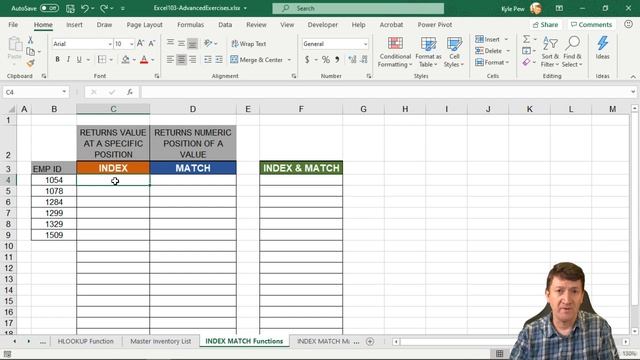
Task: Click the new sheet plus icon
Action: (370, 341)
